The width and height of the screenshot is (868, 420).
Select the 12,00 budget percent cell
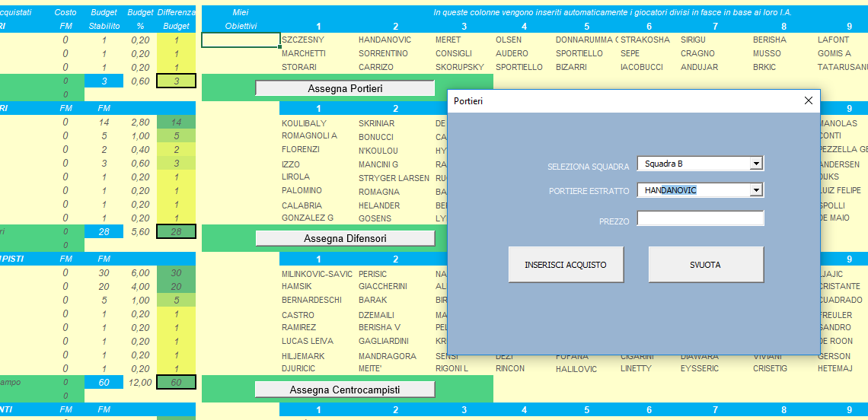[139, 383]
